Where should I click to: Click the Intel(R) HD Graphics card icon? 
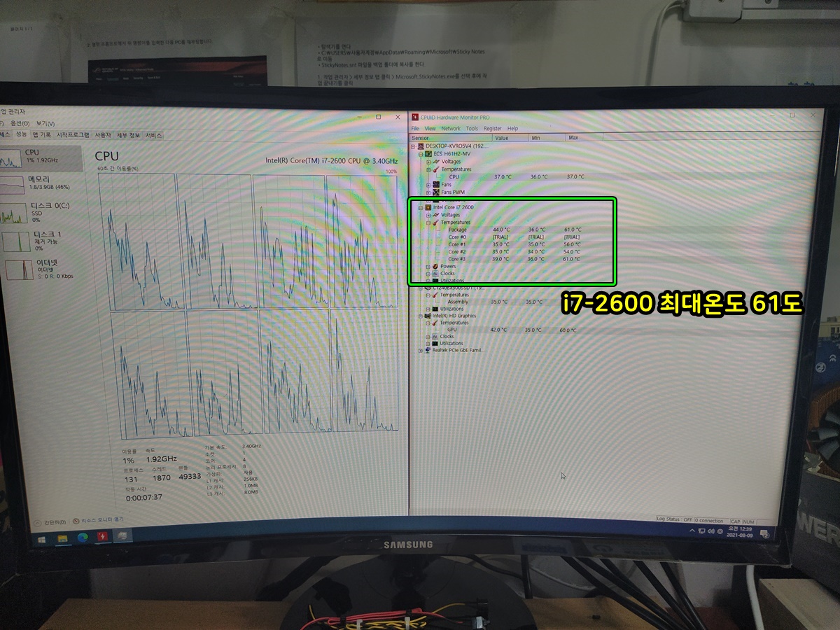[428, 316]
